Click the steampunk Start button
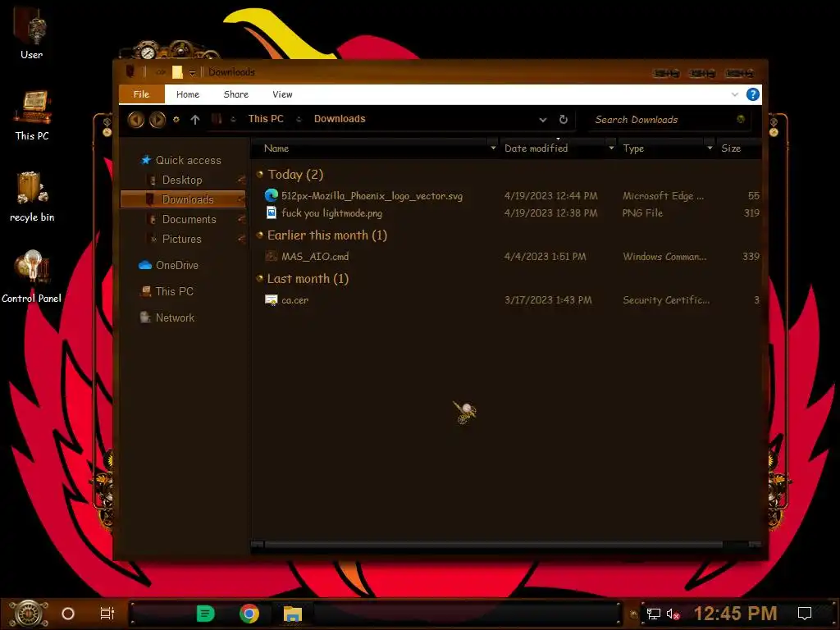This screenshot has width=840, height=630. tap(28, 614)
